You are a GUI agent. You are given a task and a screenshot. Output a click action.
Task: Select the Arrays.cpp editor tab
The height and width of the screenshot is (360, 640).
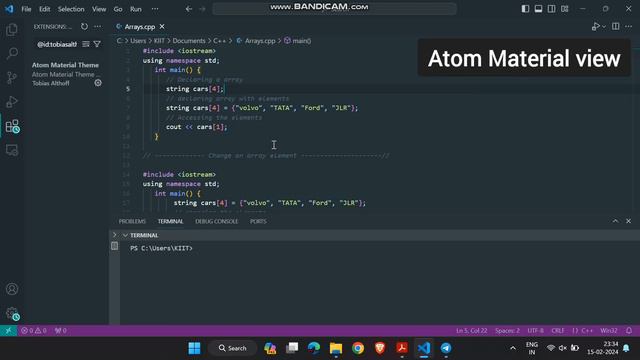[x=140, y=27]
